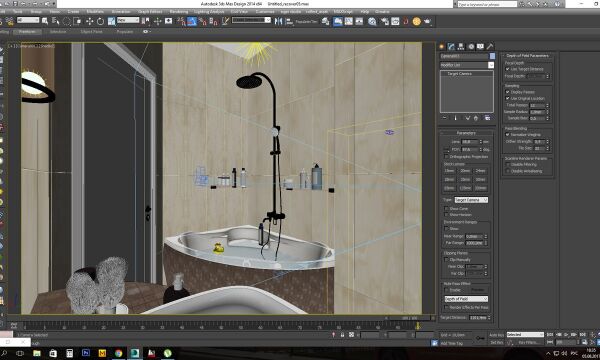Open the Depth of Field effect dropdown
Image resolution: width=600 pixels, height=360 pixels.
[x=466, y=299]
